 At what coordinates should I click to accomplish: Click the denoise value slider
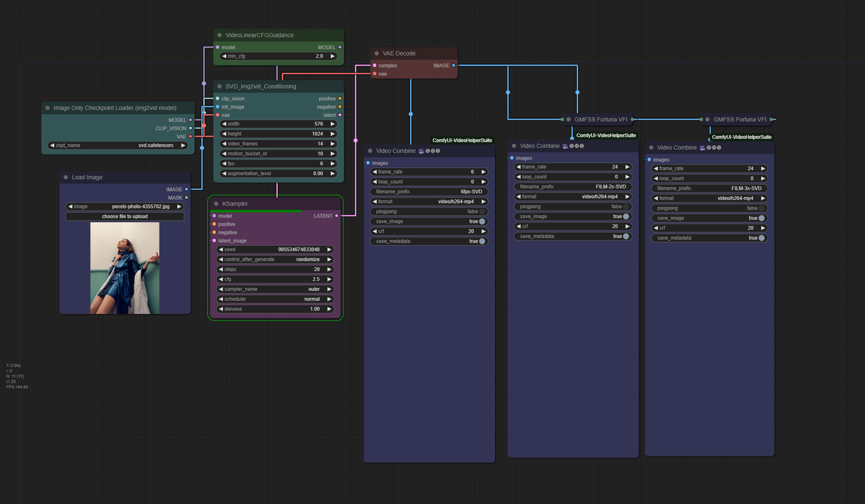275,309
